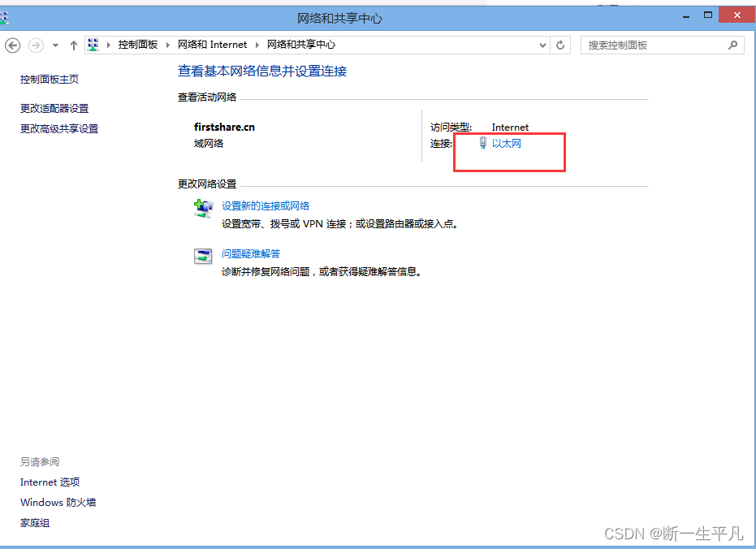
Task: Click the Ethernet adapter icon next to 以太网
Action: pyautogui.click(x=482, y=141)
